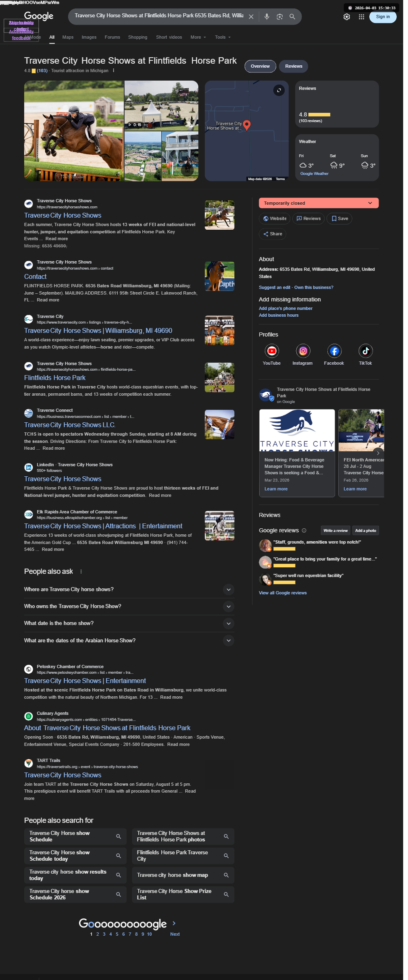The image size is (408, 980).
Task: Click inside the search text field
Action: (x=159, y=16)
